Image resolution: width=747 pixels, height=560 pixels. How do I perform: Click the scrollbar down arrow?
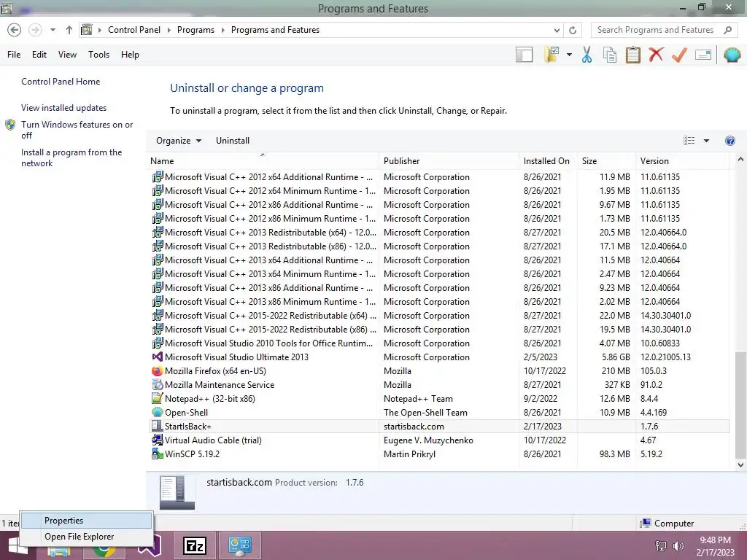740,464
